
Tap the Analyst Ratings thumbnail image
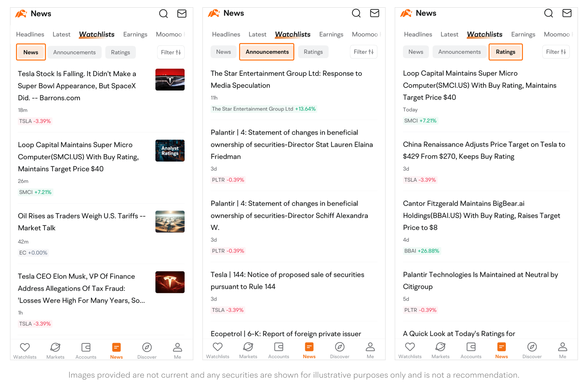pos(170,150)
